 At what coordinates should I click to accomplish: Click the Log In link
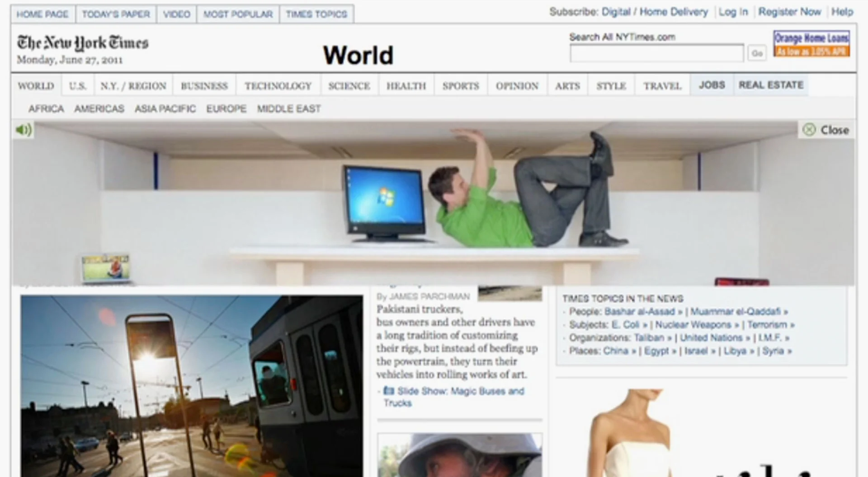click(733, 12)
